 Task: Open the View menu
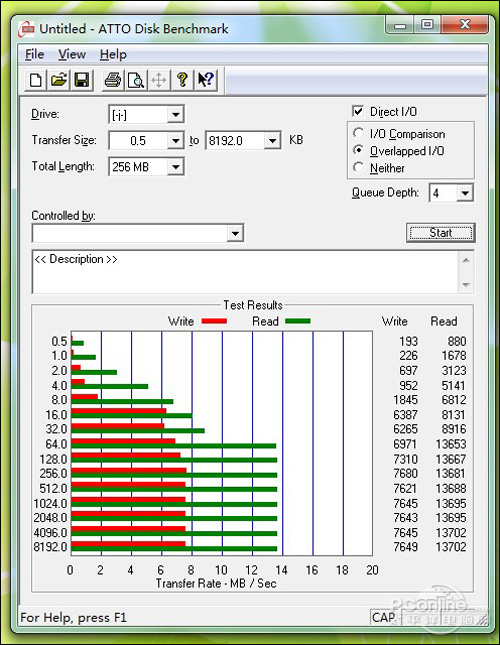click(72, 54)
